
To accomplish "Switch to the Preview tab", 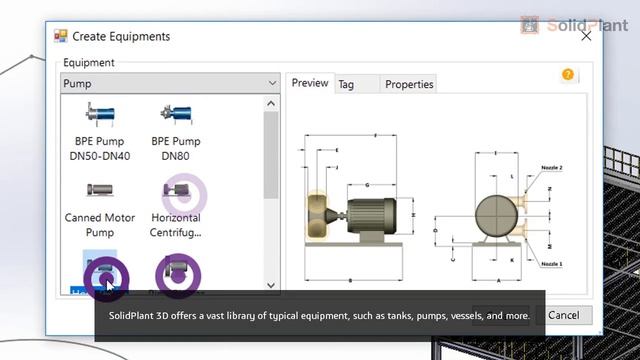I will [310, 83].
